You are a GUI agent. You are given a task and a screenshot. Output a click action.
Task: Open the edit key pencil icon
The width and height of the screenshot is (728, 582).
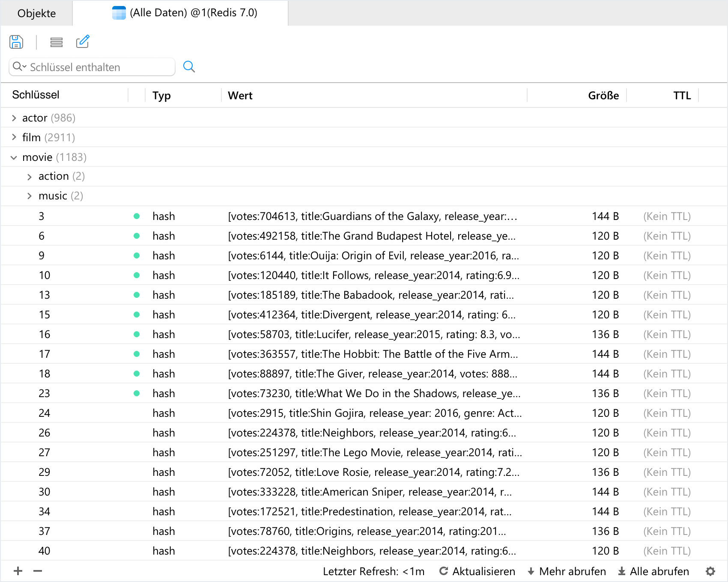(83, 42)
